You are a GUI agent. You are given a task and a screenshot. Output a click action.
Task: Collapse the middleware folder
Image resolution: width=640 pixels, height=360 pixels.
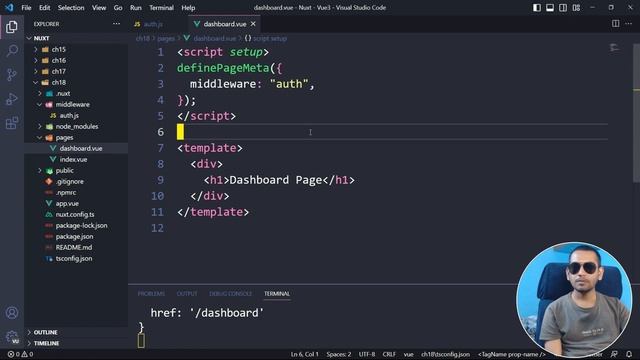tap(76, 104)
